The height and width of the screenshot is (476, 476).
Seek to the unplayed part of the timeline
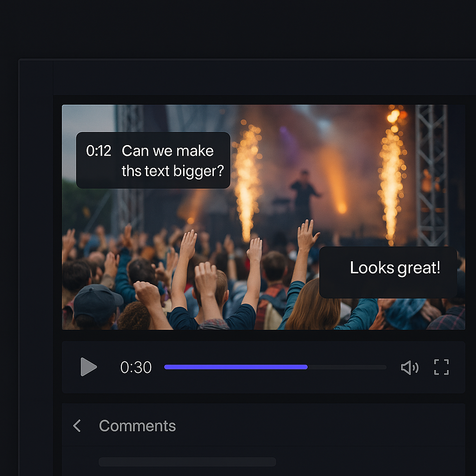pyautogui.click(x=347, y=367)
